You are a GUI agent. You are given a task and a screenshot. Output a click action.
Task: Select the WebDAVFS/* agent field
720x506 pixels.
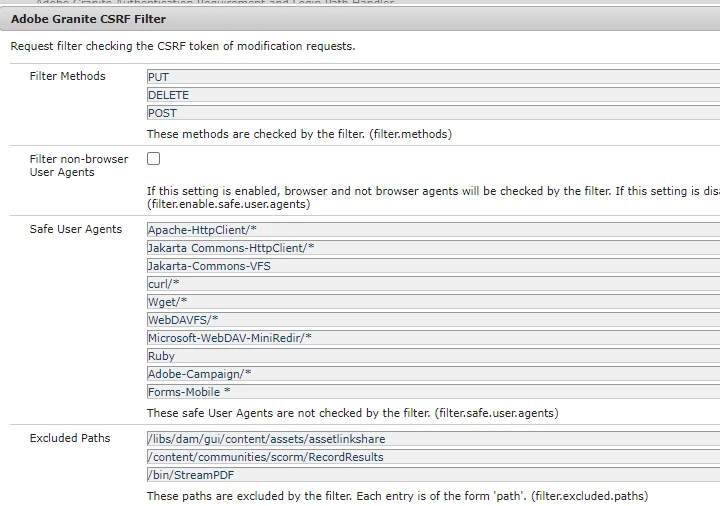tap(433, 320)
